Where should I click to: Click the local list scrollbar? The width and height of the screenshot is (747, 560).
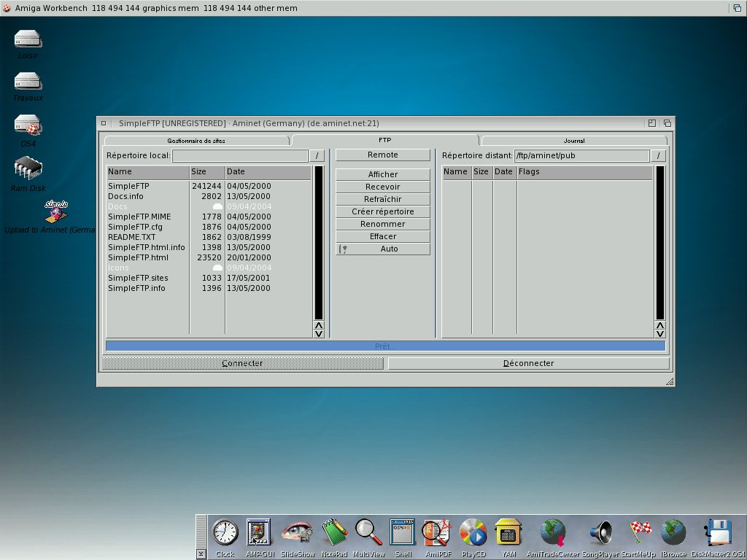tap(319, 242)
